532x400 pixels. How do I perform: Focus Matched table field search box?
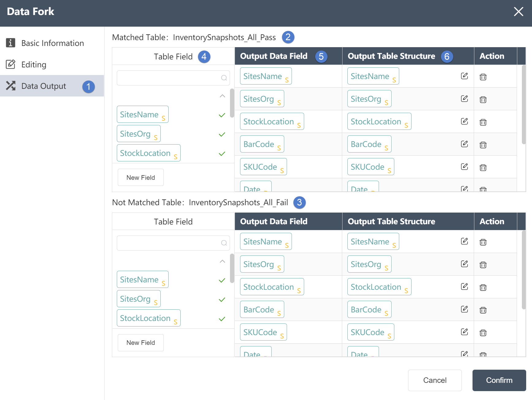point(173,78)
